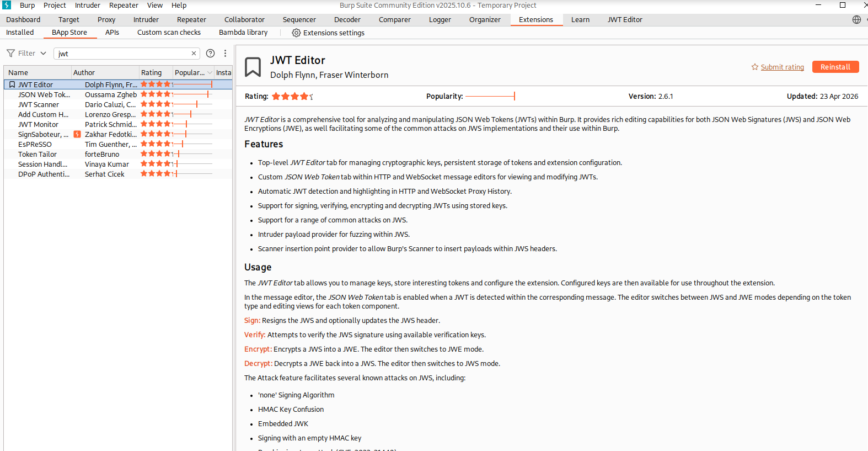Open the Intruder menu in menu bar
Screen dimensions: 868x451
(88, 5)
